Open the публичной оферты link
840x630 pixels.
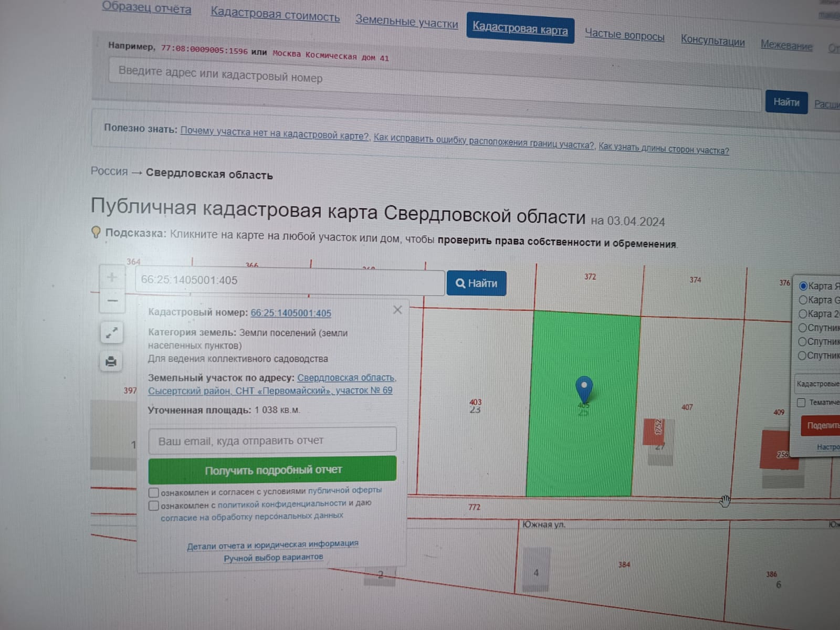tap(345, 490)
